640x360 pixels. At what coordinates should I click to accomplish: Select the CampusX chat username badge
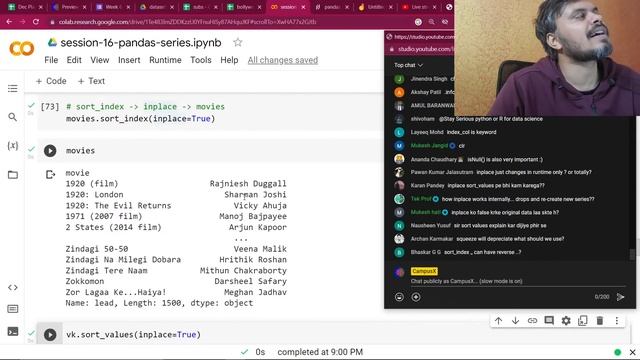[424, 271]
